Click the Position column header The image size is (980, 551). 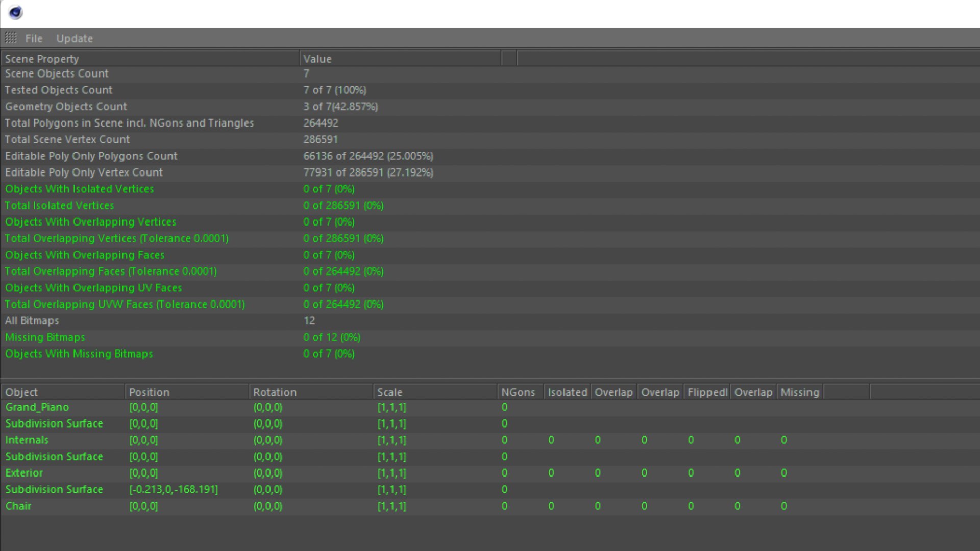tap(187, 392)
